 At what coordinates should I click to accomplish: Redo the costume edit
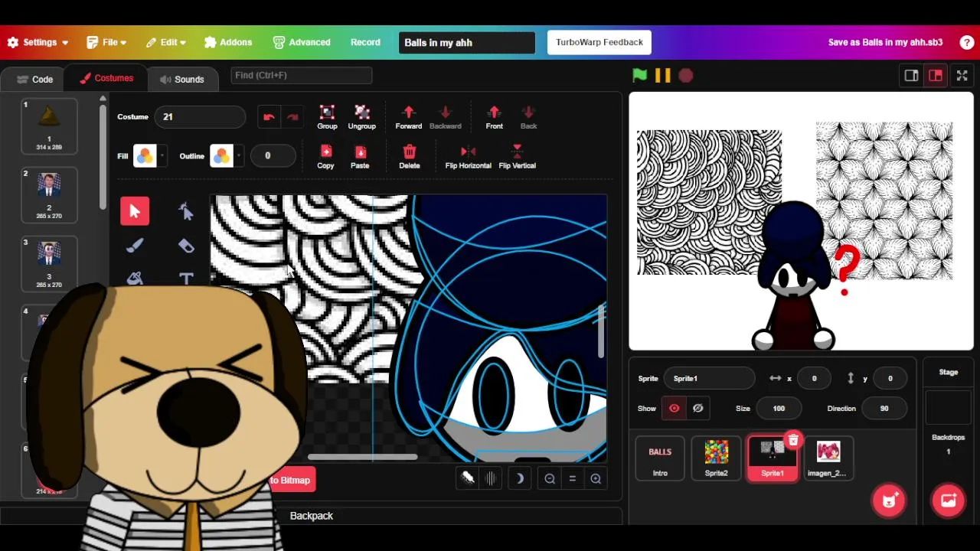click(x=292, y=117)
